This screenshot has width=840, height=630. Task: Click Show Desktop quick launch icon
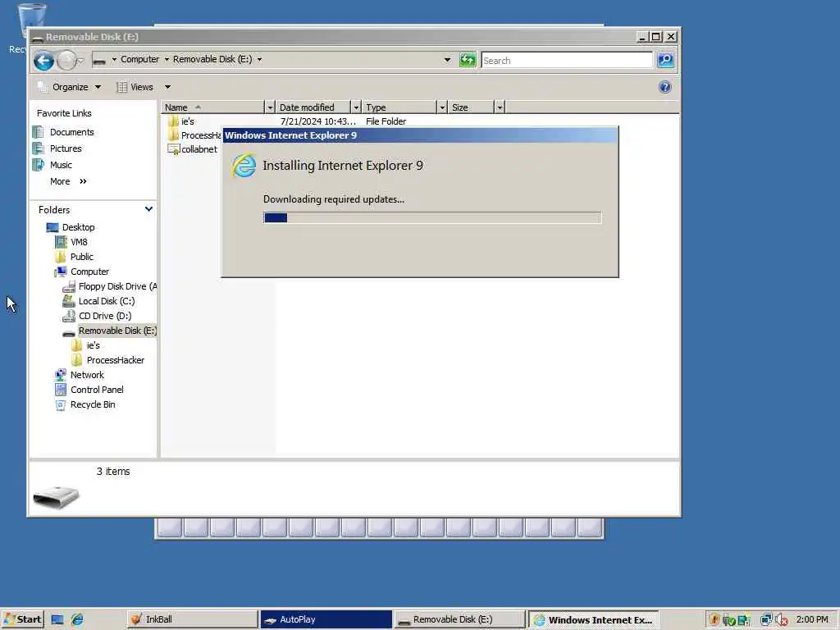(57, 620)
